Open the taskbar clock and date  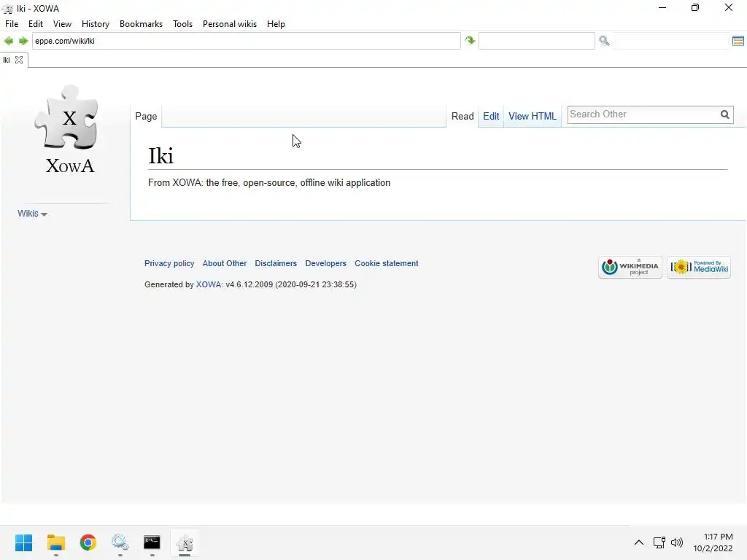tap(713, 542)
